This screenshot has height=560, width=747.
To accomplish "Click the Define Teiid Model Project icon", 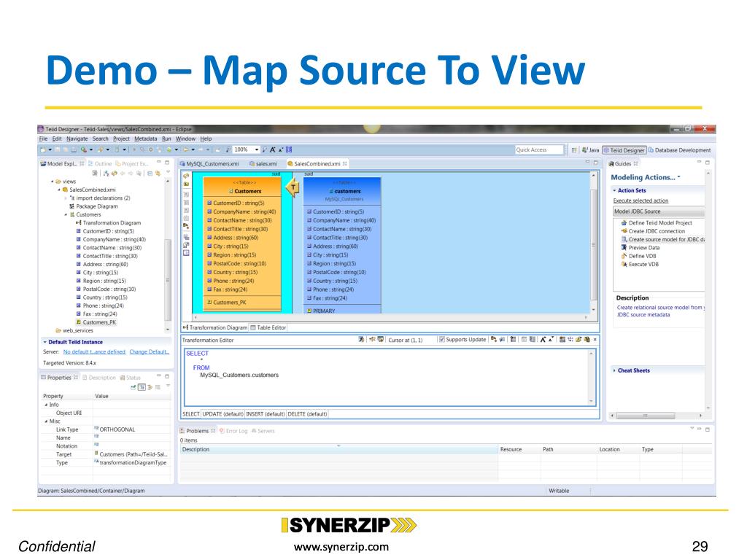I will click(x=624, y=223).
